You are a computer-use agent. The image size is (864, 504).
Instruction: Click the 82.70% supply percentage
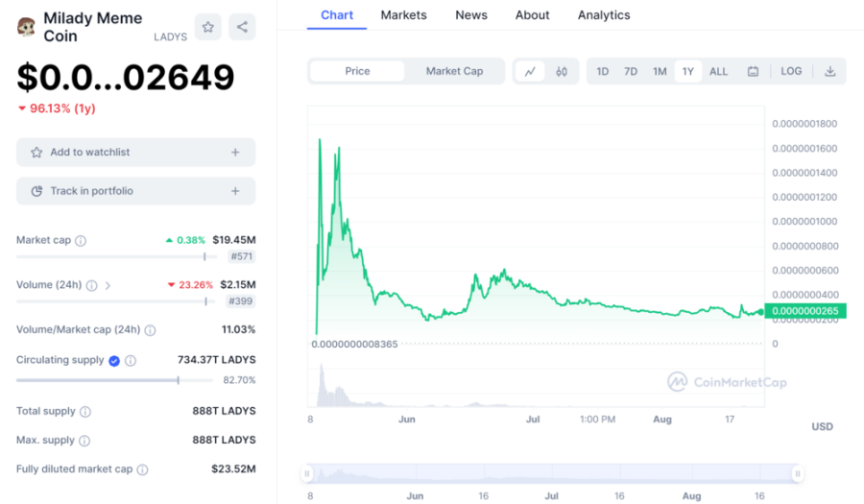pyautogui.click(x=239, y=380)
